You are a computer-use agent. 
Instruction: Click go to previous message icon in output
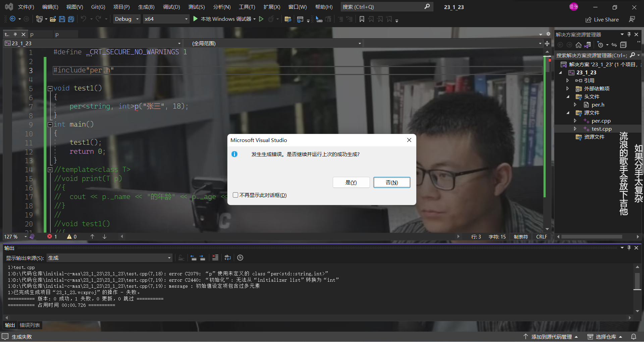(194, 258)
